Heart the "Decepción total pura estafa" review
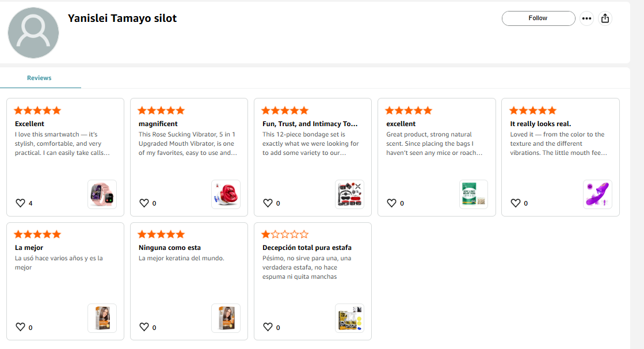Viewport: 644px width, 349px height. coord(268,327)
